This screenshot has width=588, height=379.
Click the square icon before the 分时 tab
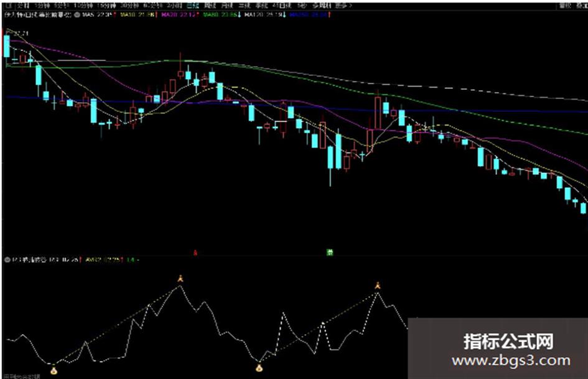tap(9, 6)
